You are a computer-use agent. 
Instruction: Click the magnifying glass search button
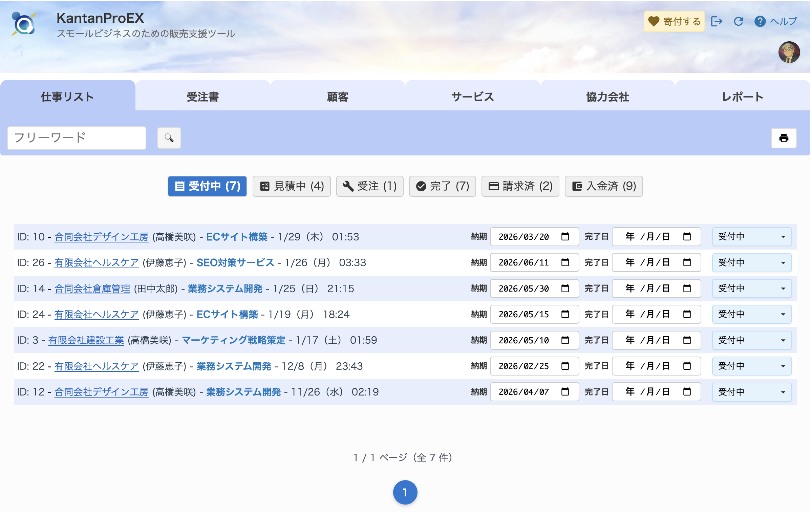169,138
